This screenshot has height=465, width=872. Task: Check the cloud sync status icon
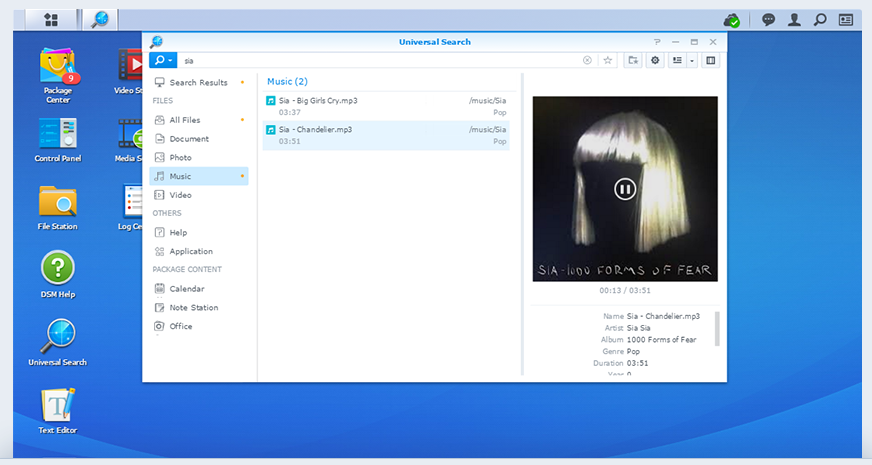732,21
